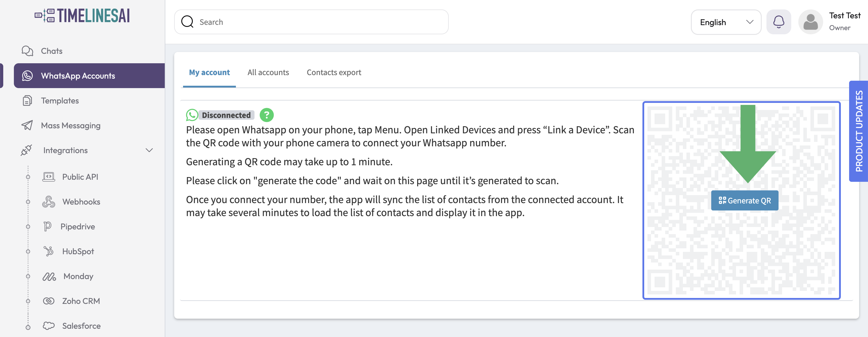
Task: Open Chats from sidebar icon
Action: click(x=27, y=51)
